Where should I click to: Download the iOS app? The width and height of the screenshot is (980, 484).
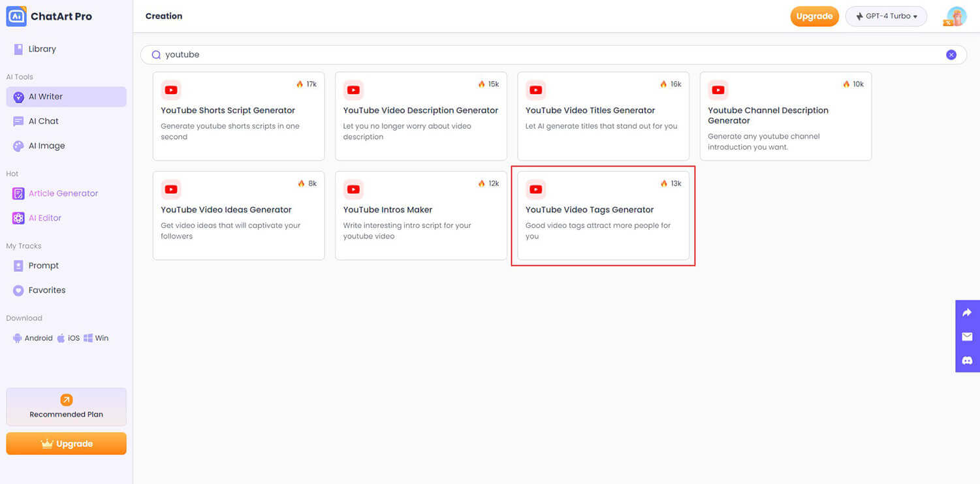68,338
